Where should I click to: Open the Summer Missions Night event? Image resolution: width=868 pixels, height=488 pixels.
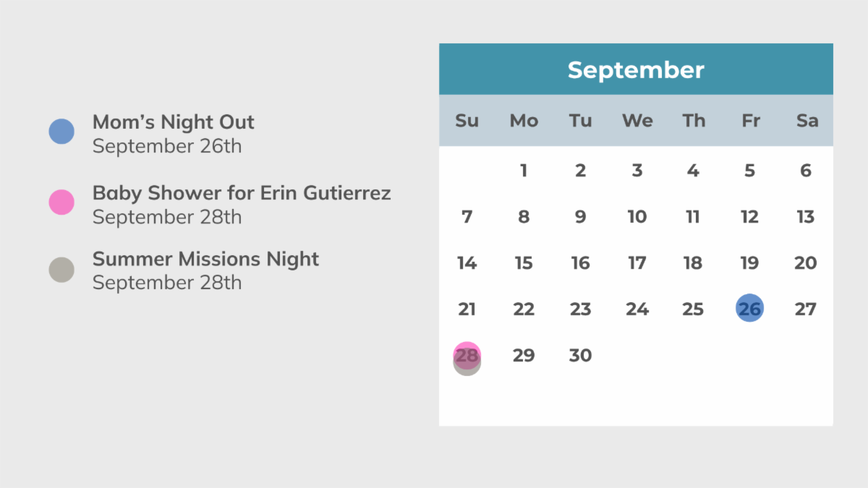tap(205, 259)
